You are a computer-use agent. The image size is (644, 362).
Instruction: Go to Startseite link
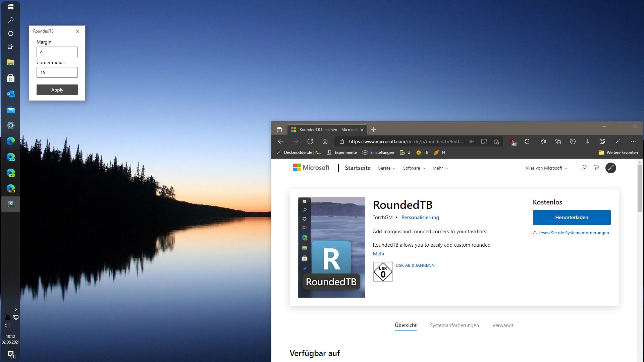coord(358,168)
